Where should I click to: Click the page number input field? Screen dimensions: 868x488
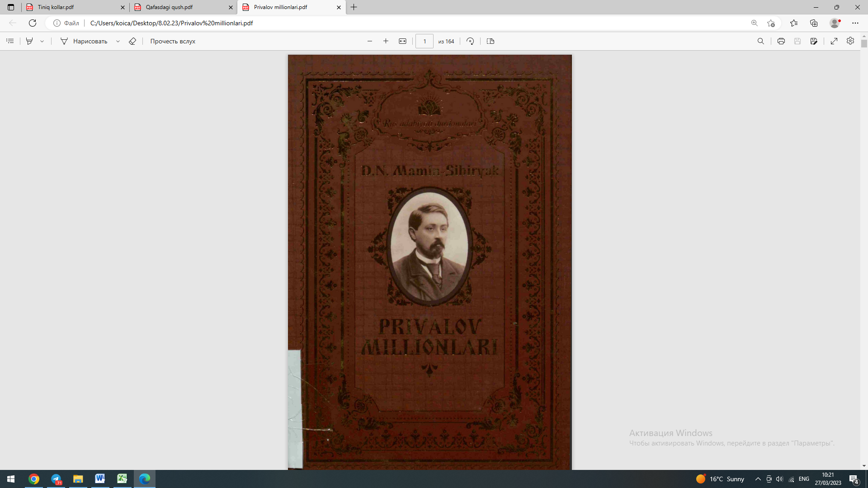(424, 41)
